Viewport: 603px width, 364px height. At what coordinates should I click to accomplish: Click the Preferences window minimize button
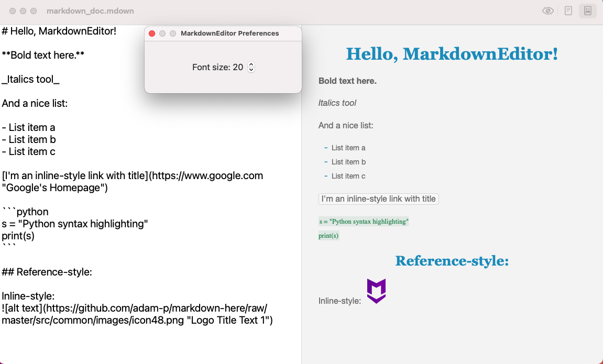tap(162, 34)
